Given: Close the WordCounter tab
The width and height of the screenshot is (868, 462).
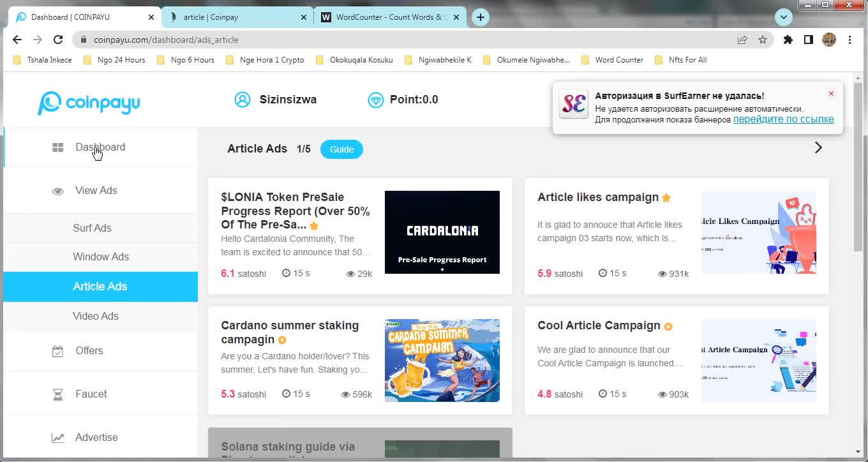Looking at the screenshot, I should click(x=456, y=17).
